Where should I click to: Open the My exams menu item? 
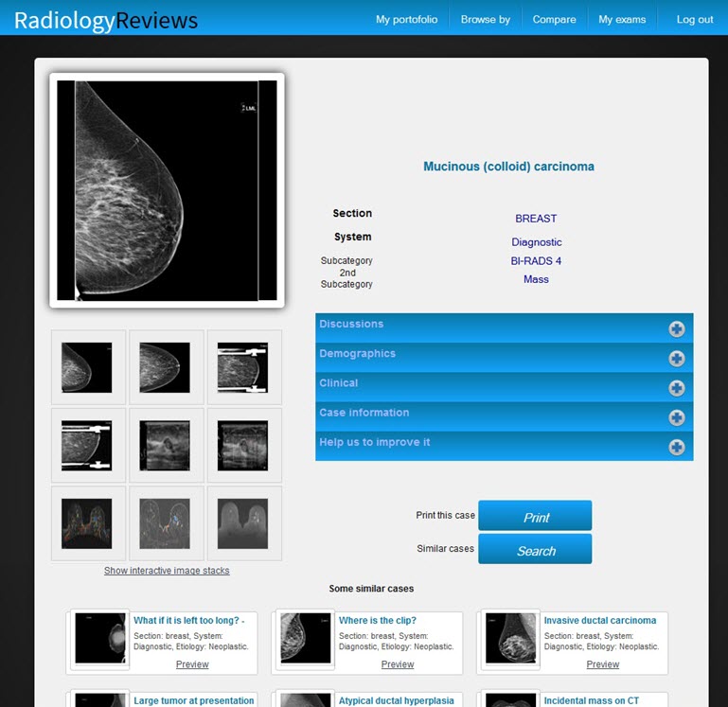[622, 20]
